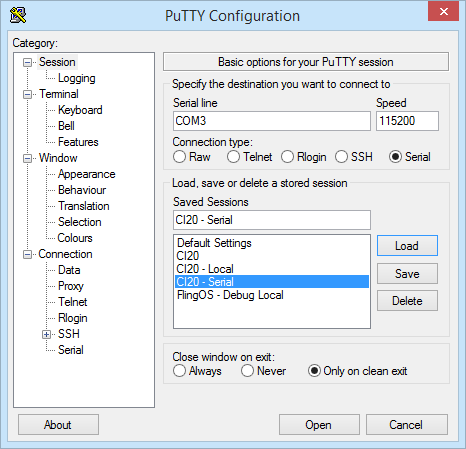This screenshot has width=466, height=449.
Task: Set close window on exit to Always
Action: click(179, 371)
